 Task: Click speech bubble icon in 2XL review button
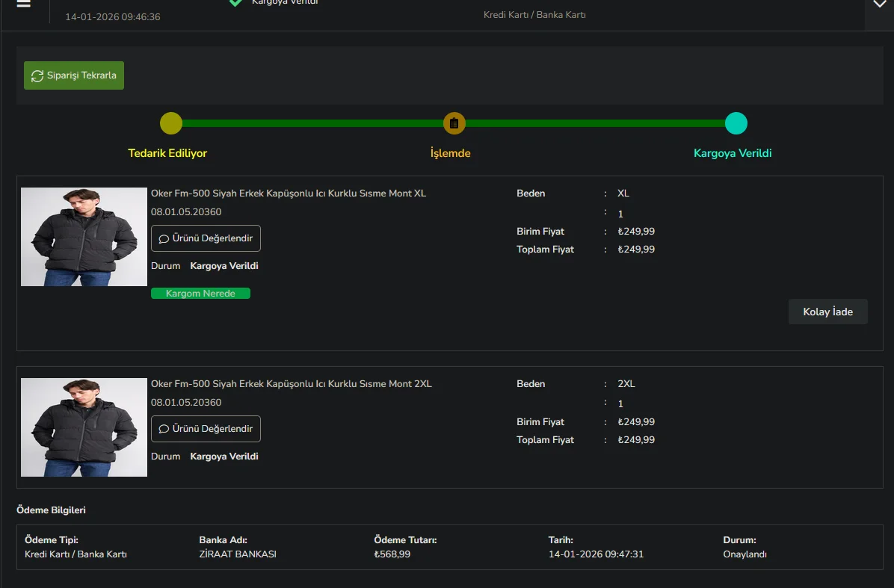pyautogui.click(x=164, y=429)
